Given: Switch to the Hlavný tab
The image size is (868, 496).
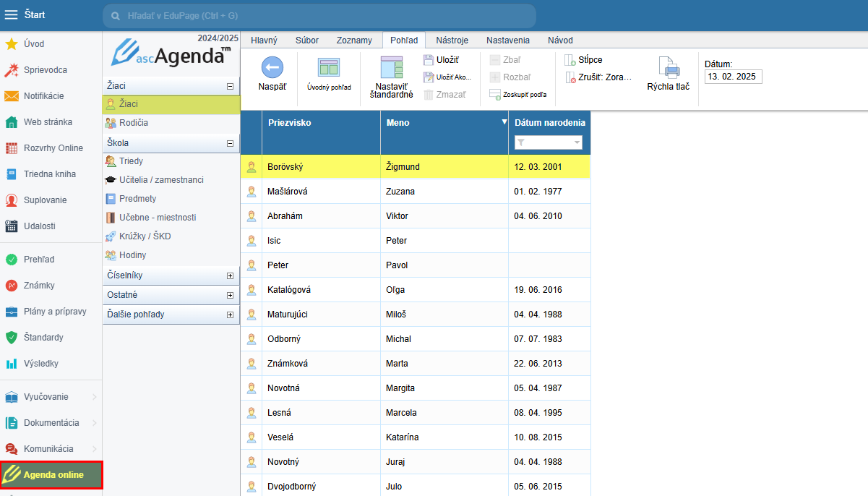Looking at the screenshot, I should click(x=264, y=40).
